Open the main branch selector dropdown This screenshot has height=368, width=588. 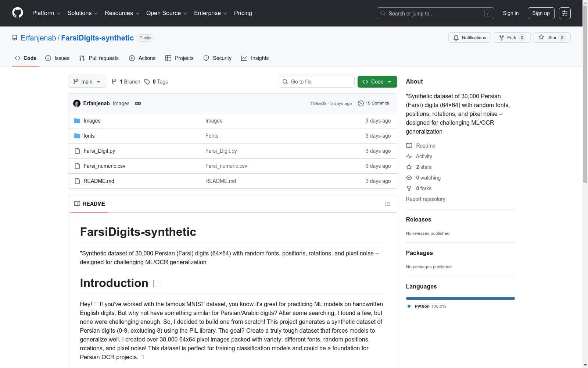pos(87,82)
